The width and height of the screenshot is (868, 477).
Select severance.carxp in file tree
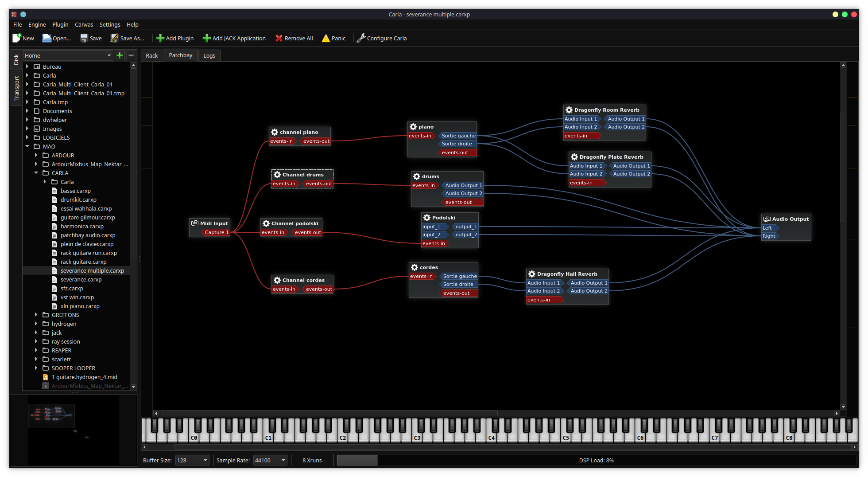[x=81, y=279]
